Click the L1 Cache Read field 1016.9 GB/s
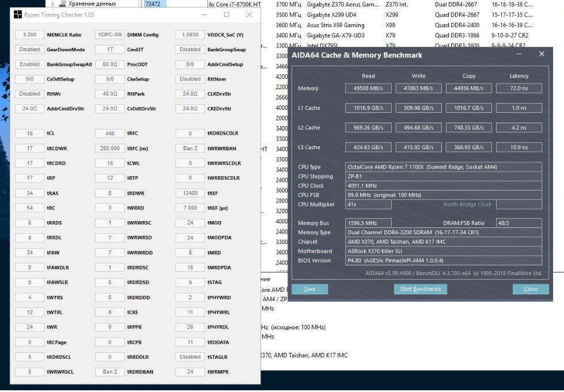564x392 pixels. [x=368, y=108]
